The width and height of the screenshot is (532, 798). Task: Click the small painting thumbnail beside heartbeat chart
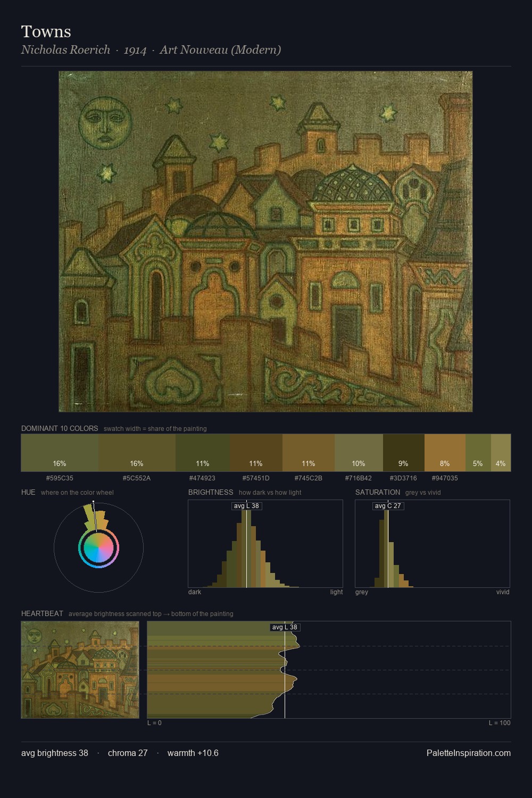[x=80, y=670]
